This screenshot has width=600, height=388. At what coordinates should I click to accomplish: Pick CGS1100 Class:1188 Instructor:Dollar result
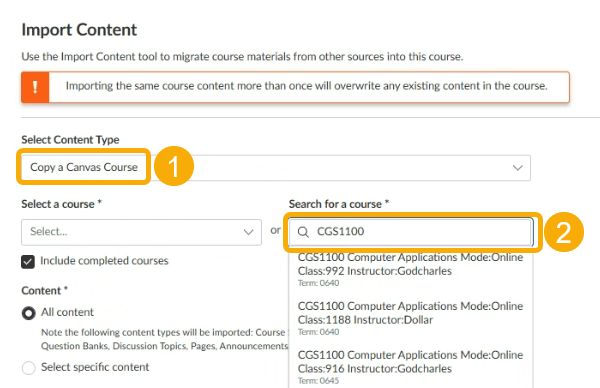(x=411, y=318)
